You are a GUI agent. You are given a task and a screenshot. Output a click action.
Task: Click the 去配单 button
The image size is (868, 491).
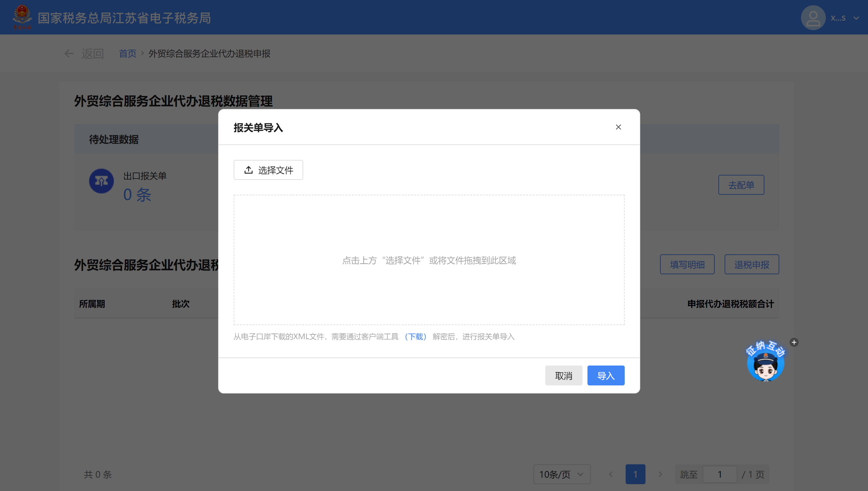[741, 185]
